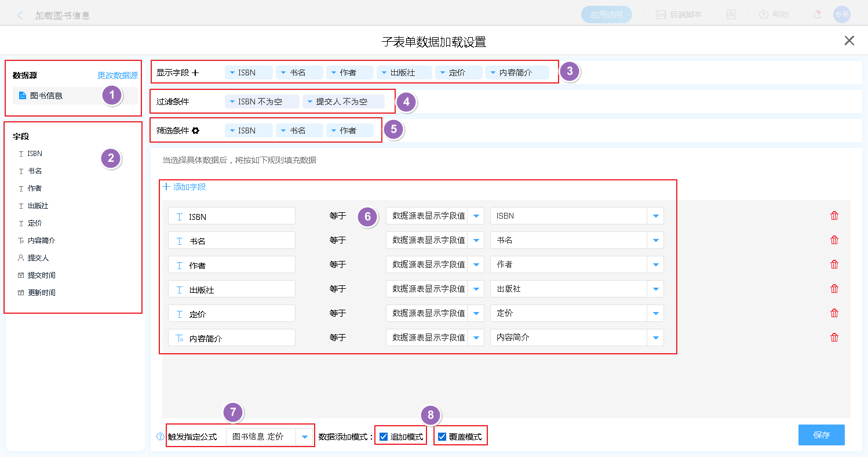Go back with the top-left arrow
Viewport: 868px width, 457px height.
[20, 15]
